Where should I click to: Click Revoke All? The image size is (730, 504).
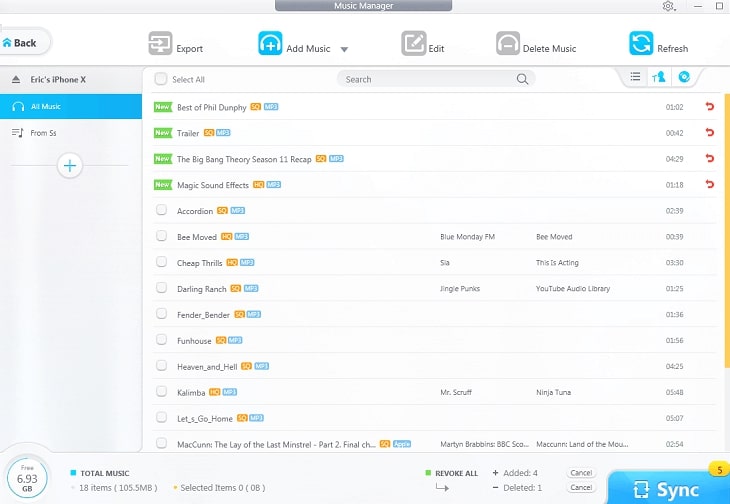tap(456, 473)
